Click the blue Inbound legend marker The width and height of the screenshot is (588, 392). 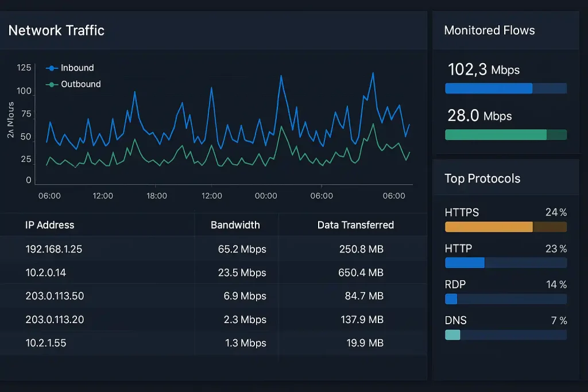point(52,68)
